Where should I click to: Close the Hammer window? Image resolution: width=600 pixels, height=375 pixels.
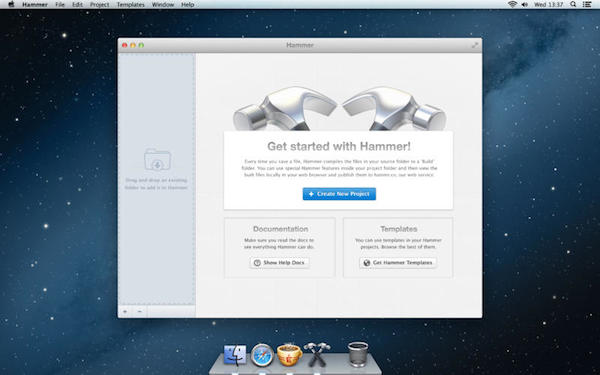[x=125, y=45]
